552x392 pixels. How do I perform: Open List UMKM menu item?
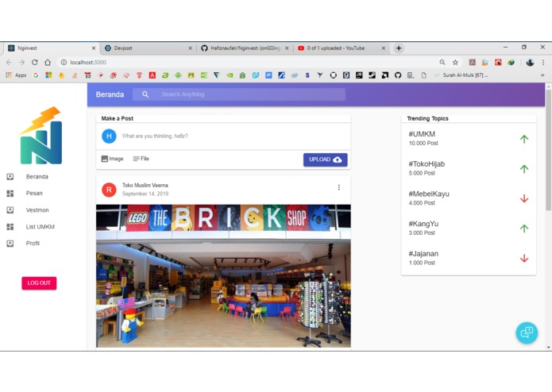coord(41,227)
